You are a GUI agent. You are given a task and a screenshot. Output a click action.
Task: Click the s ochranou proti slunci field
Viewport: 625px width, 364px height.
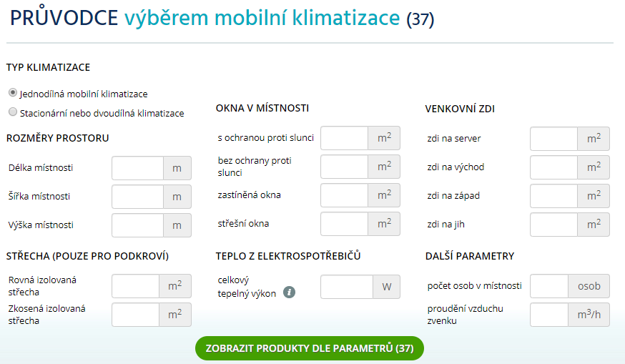pyautogui.click(x=345, y=138)
